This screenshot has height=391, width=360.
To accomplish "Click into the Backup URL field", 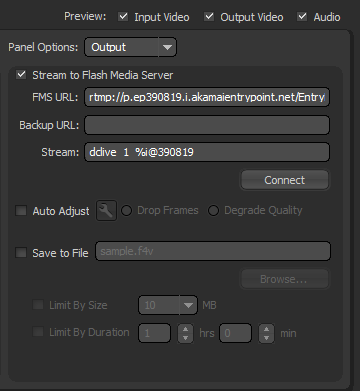I will point(207,125).
